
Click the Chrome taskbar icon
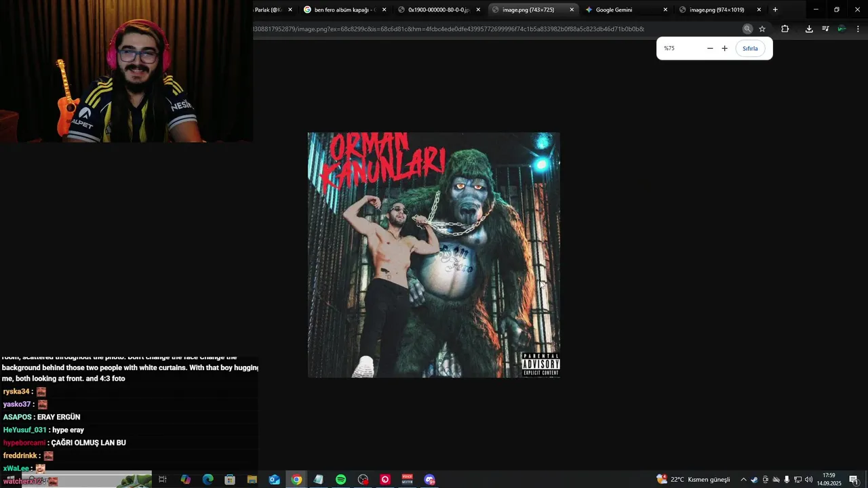[296, 479]
